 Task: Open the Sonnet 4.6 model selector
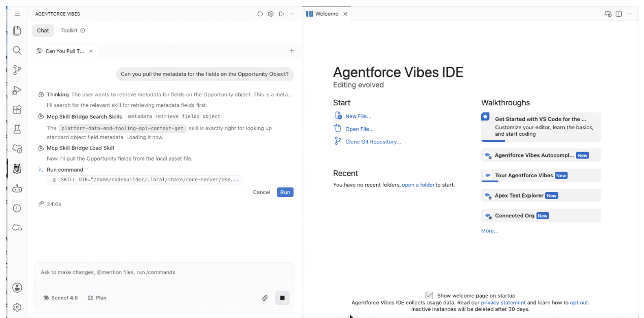tap(60, 298)
